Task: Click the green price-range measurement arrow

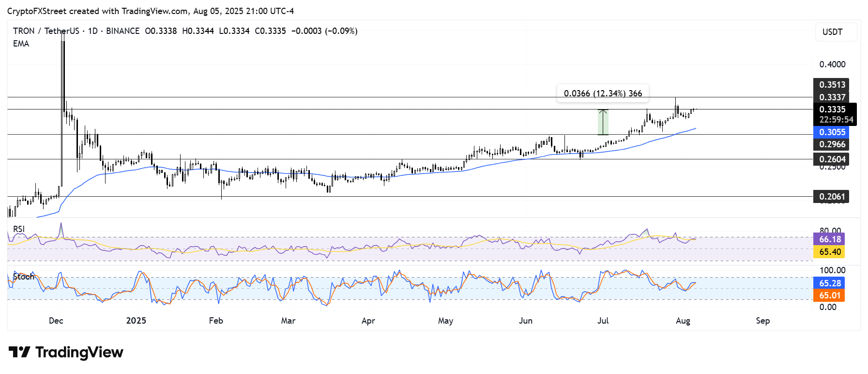Action: tap(603, 122)
